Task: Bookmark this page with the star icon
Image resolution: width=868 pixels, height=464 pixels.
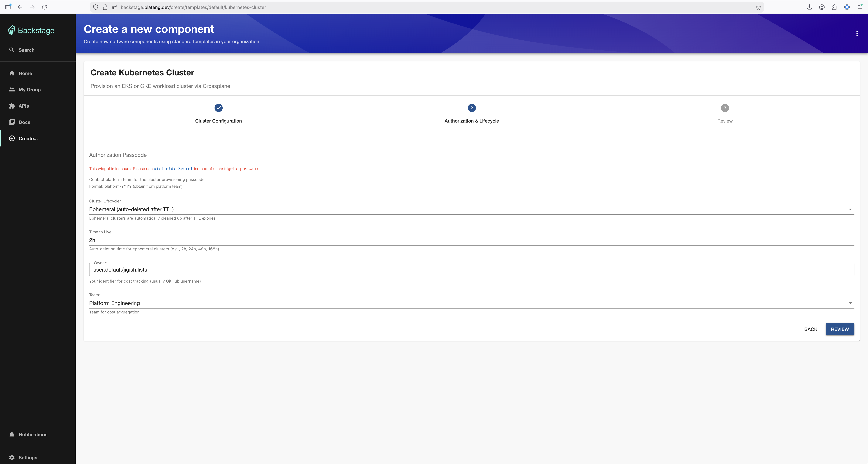Action: (x=758, y=7)
